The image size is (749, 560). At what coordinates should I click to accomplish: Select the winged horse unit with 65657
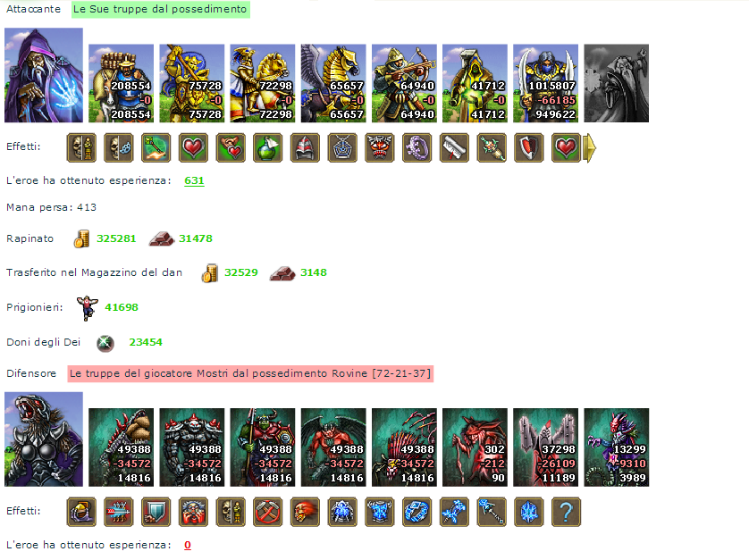[x=333, y=83]
